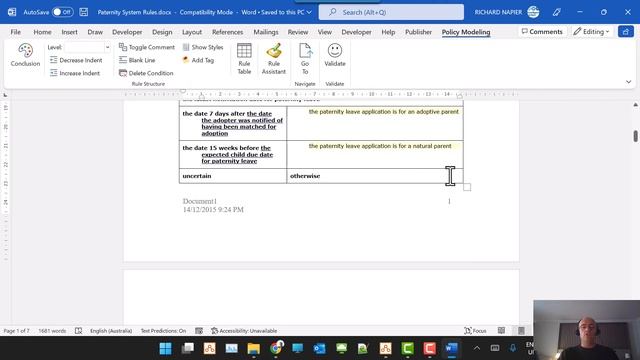Image resolution: width=640 pixels, height=360 pixels.
Task: Click the ruler tab selector box
Action: [x=5, y=95]
